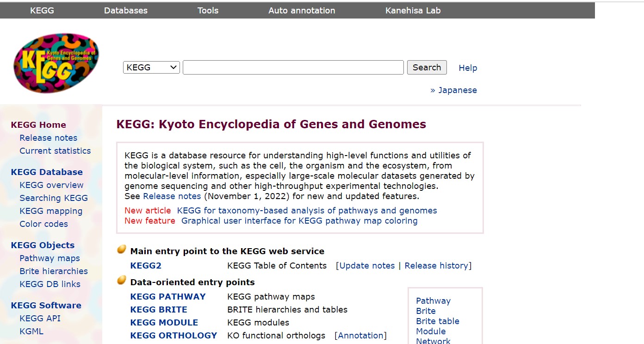The width and height of the screenshot is (644, 344).
Task: Open Current statistics in the sidebar
Action: click(55, 151)
